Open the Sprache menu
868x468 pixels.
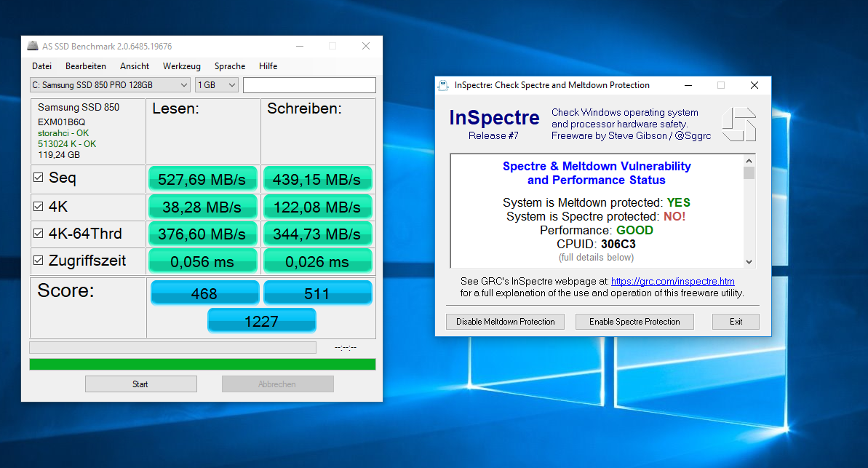click(x=230, y=66)
